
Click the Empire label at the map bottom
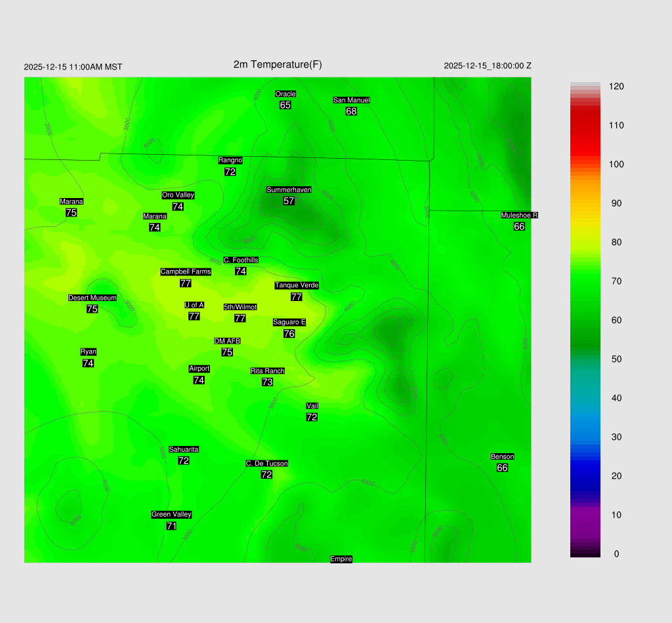[341, 559]
